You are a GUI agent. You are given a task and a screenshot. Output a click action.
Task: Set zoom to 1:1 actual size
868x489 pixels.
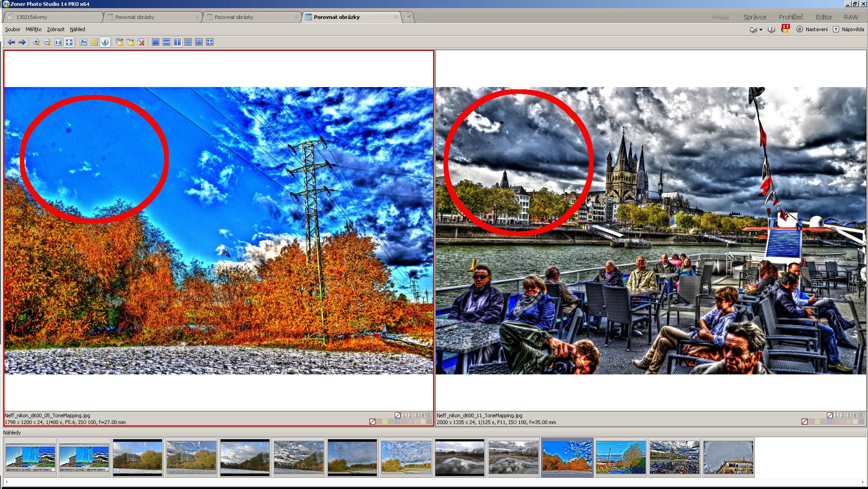[x=58, y=42]
